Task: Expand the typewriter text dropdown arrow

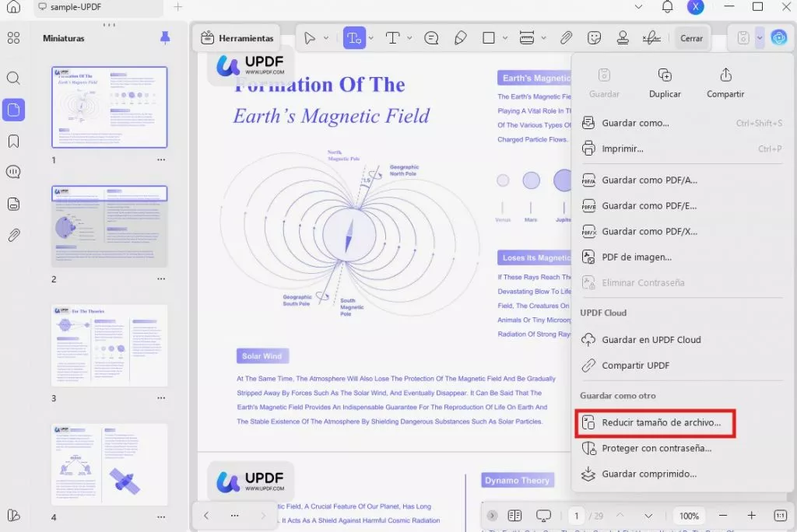Action: click(409, 38)
